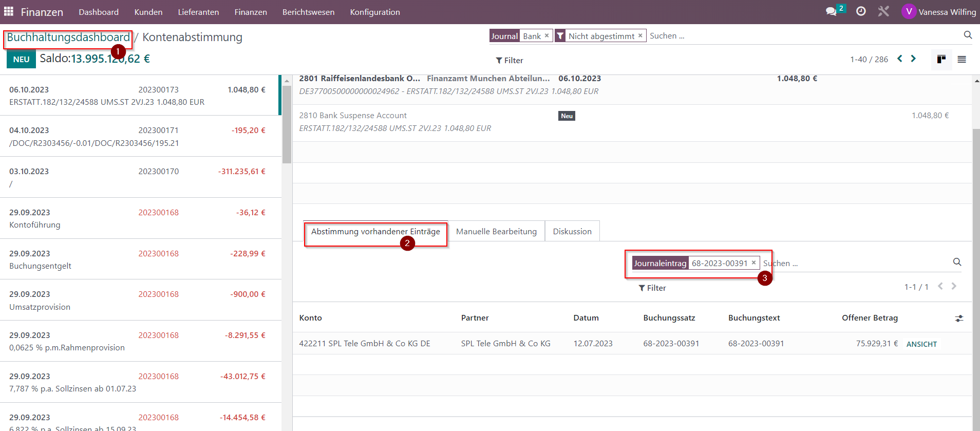Image resolution: width=980 pixels, height=431 pixels.
Task: Click the top search magnifier icon
Action: 968,35
